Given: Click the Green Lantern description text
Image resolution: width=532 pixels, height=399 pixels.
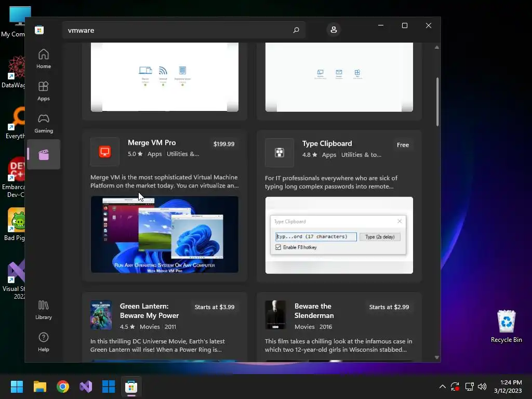Looking at the screenshot, I should [x=157, y=345].
